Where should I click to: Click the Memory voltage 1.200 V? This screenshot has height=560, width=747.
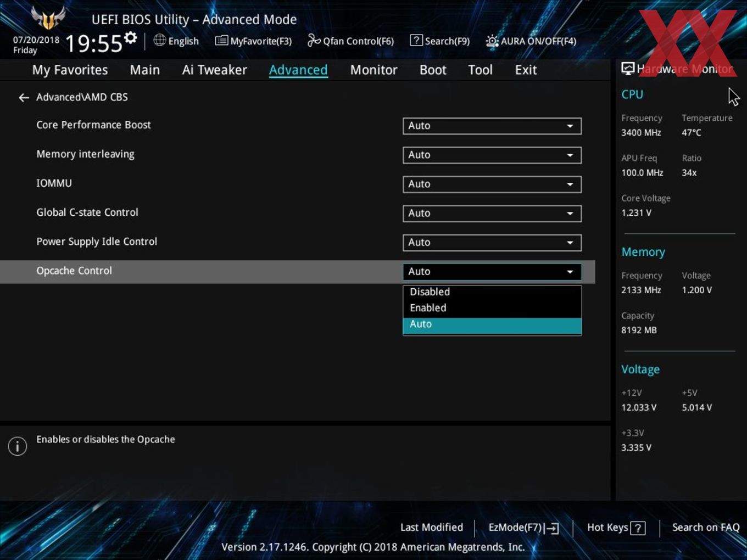(697, 290)
